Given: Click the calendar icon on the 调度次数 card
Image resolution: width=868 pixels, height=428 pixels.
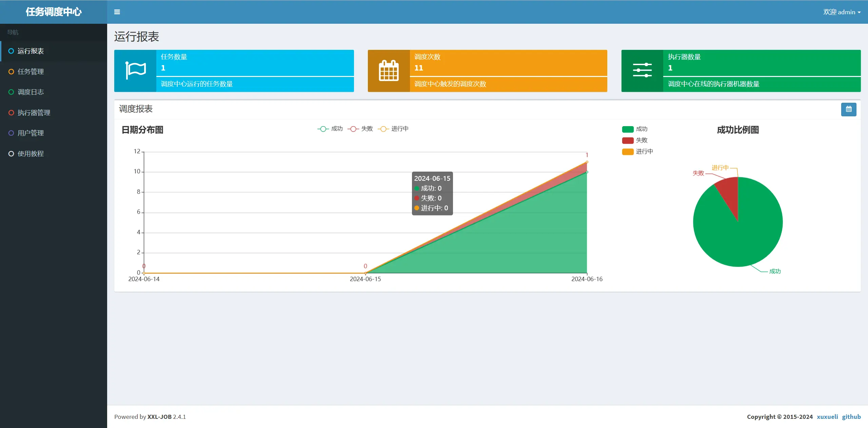Looking at the screenshot, I should tap(389, 71).
